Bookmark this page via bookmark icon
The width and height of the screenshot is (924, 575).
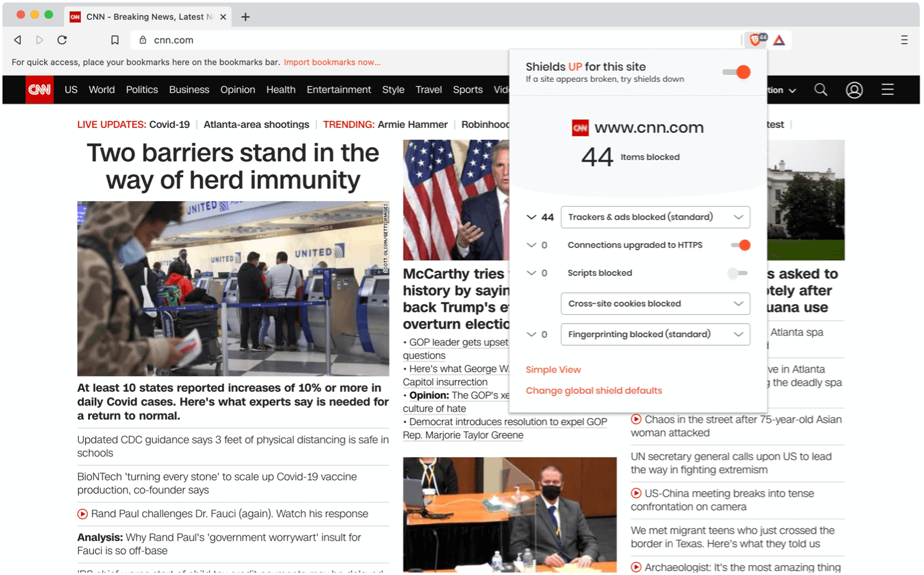pos(115,40)
